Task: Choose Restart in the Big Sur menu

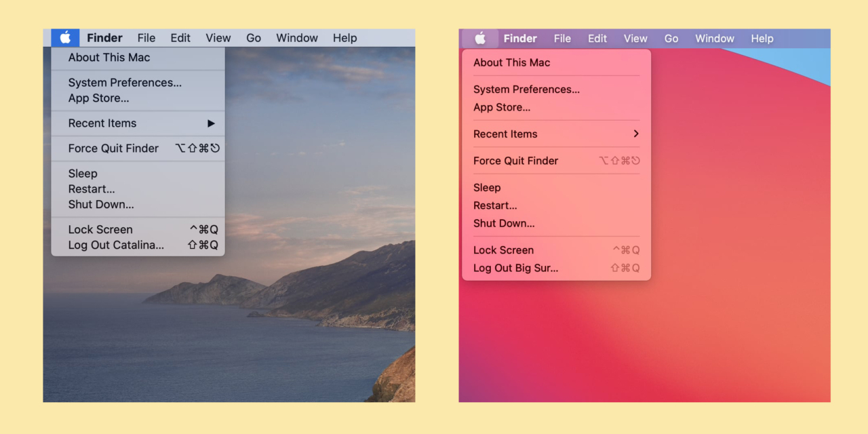Action: pos(495,205)
